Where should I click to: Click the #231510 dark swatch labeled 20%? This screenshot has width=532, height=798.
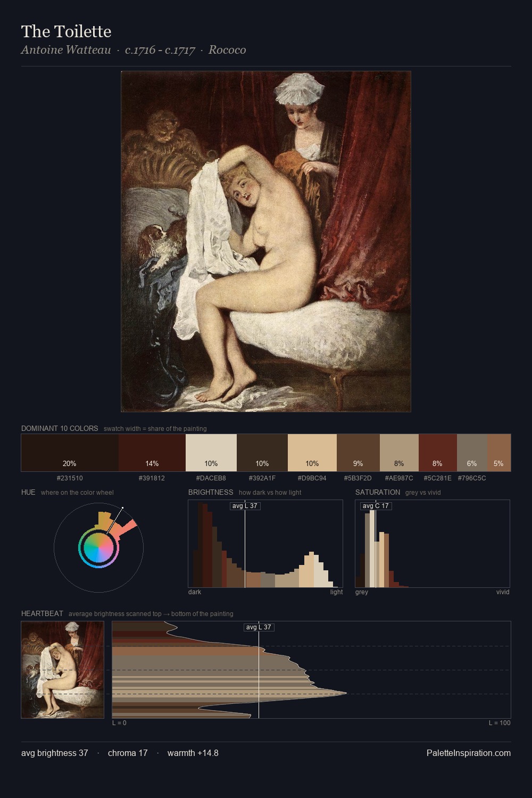coord(70,453)
